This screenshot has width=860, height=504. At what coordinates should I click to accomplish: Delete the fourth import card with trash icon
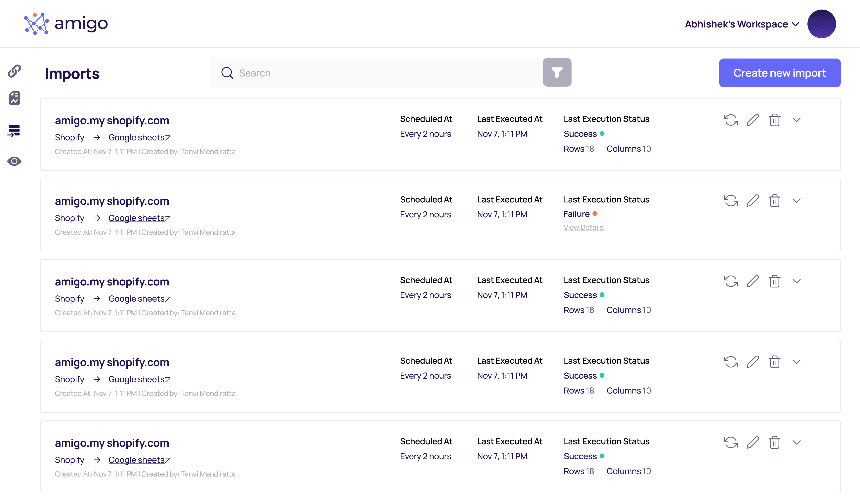pos(775,361)
